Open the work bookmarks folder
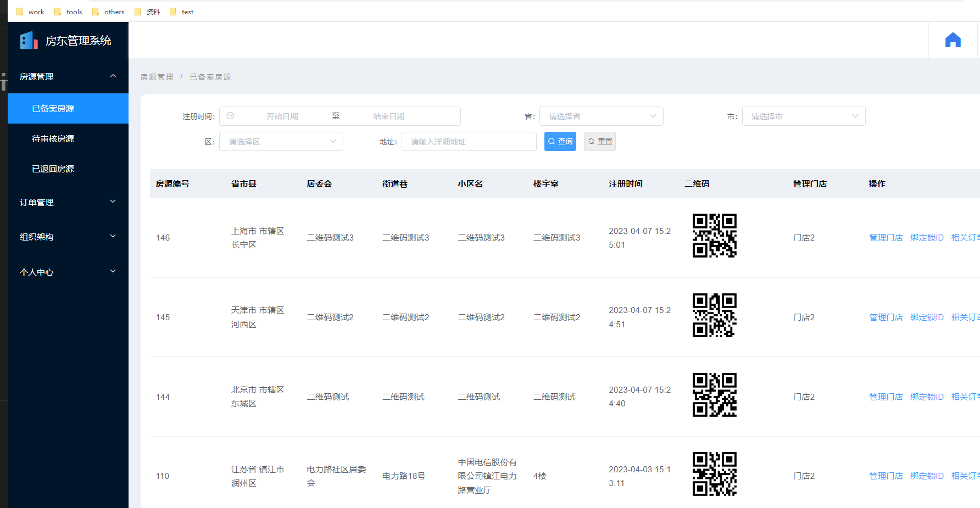980x508 pixels. coord(30,12)
